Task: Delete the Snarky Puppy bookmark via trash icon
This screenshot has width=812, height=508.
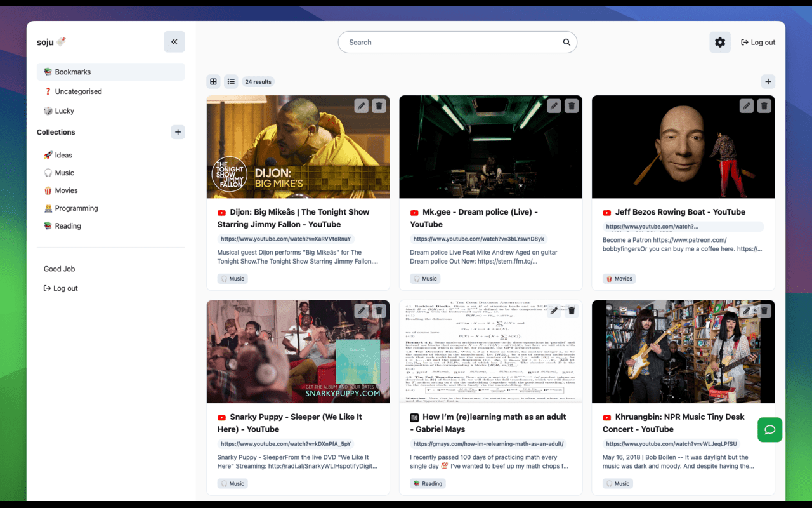Action: pyautogui.click(x=379, y=311)
